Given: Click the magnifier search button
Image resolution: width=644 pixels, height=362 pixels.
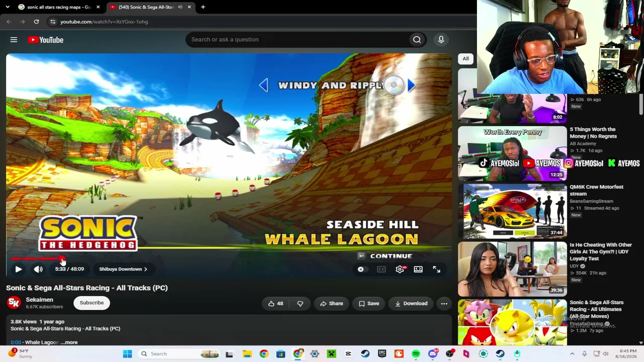Looking at the screenshot, I should [417, 40].
